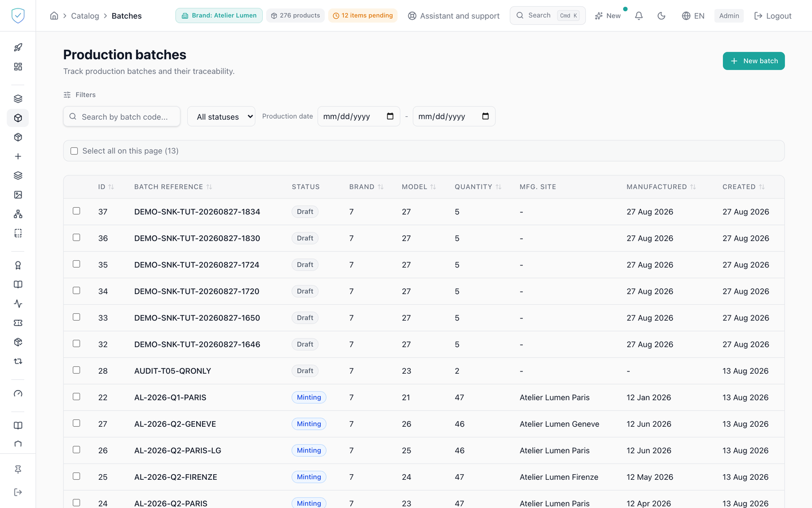
Task: Select the active cube batches sidebar icon
Action: click(x=18, y=118)
